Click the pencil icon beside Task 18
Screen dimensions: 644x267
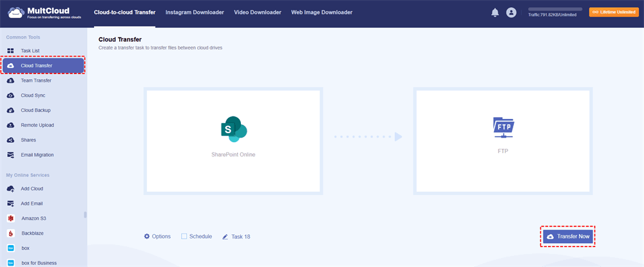click(225, 237)
